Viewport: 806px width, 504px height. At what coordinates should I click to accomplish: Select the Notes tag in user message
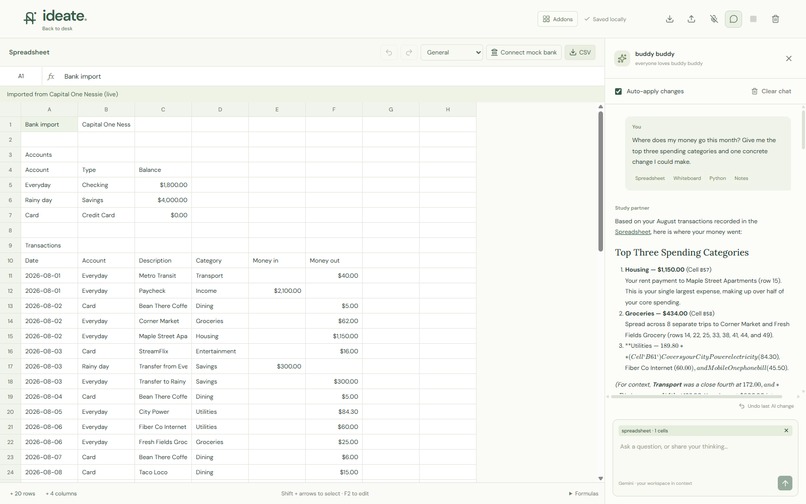(741, 178)
